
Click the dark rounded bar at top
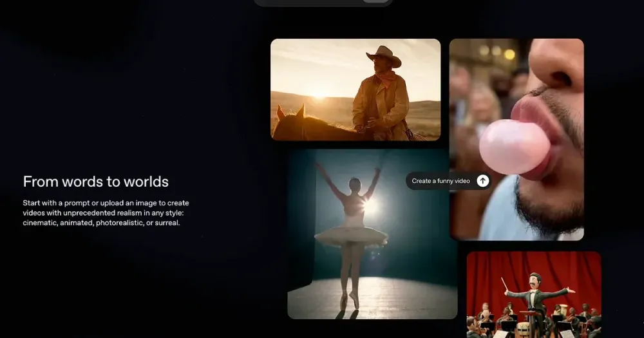click(309, 2)
